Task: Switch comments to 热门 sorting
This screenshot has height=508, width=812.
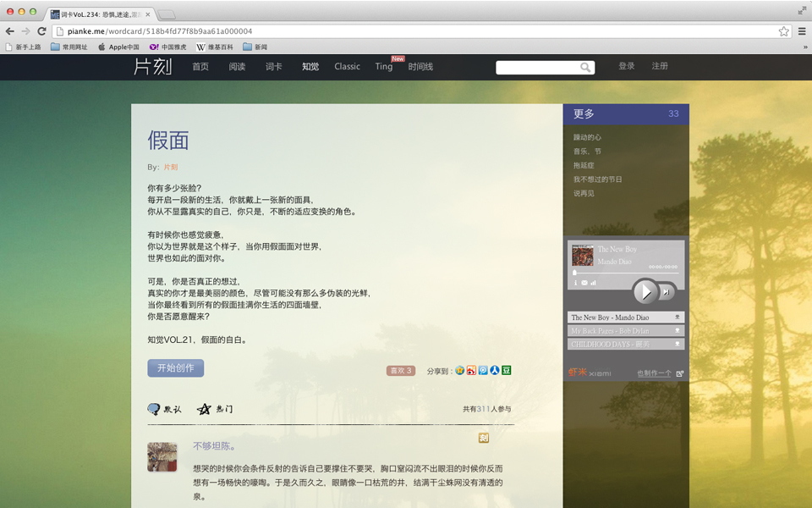Action: [x=215, y=409]
